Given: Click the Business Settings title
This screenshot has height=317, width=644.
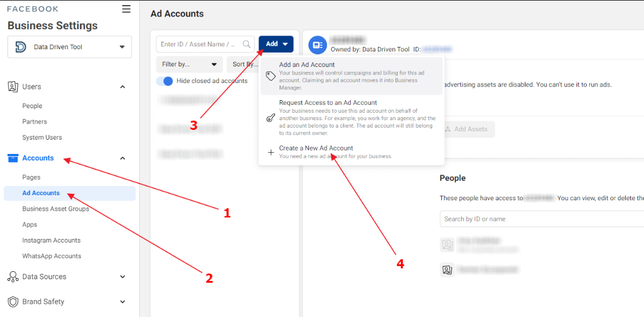Looking at the screenshot, I should [53, 25].
